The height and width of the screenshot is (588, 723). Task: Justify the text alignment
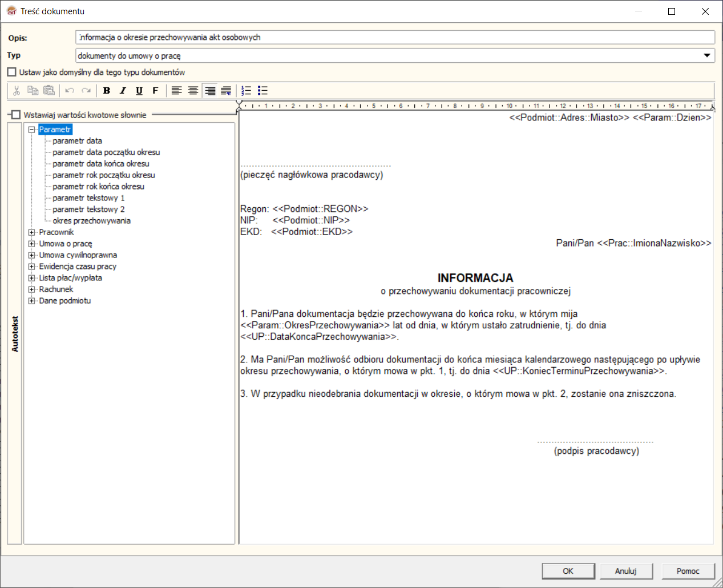226,91
